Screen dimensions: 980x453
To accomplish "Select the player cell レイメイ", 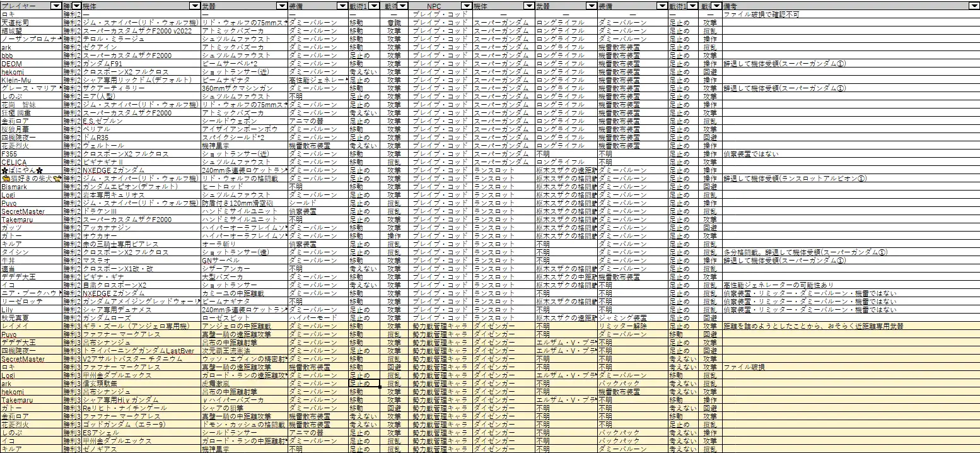I will (x=32, y=326).
